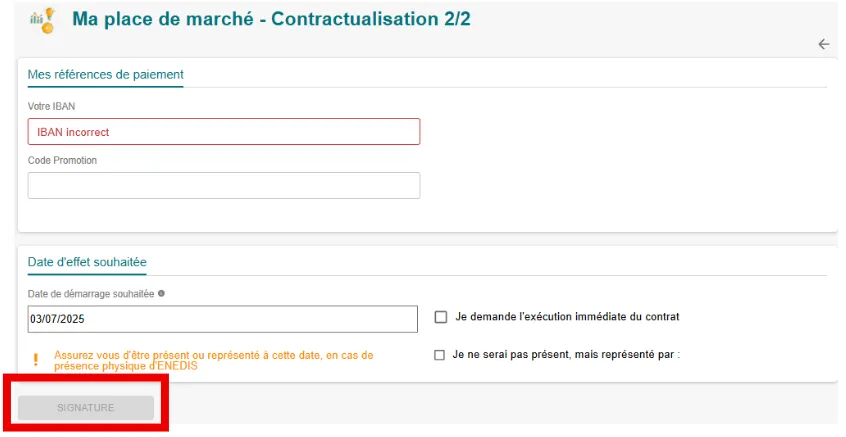Click the orange ENEDIS presence warning text
The width and height of the screenshot is (846, 437).
[213, 360]
